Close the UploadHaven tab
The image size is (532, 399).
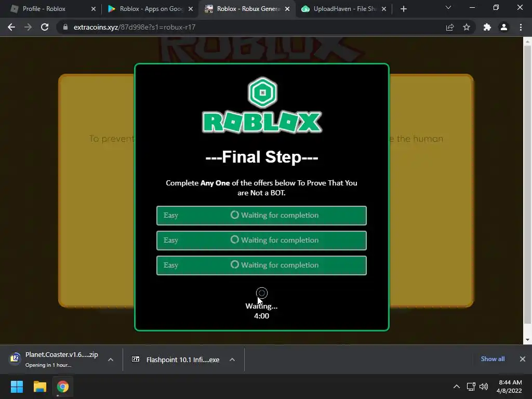(384, 9)
